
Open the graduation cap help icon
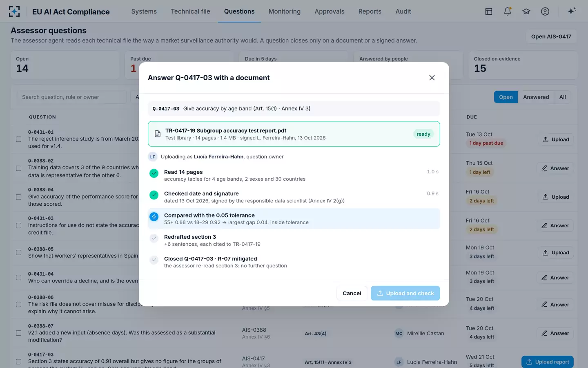pos(526,11)
